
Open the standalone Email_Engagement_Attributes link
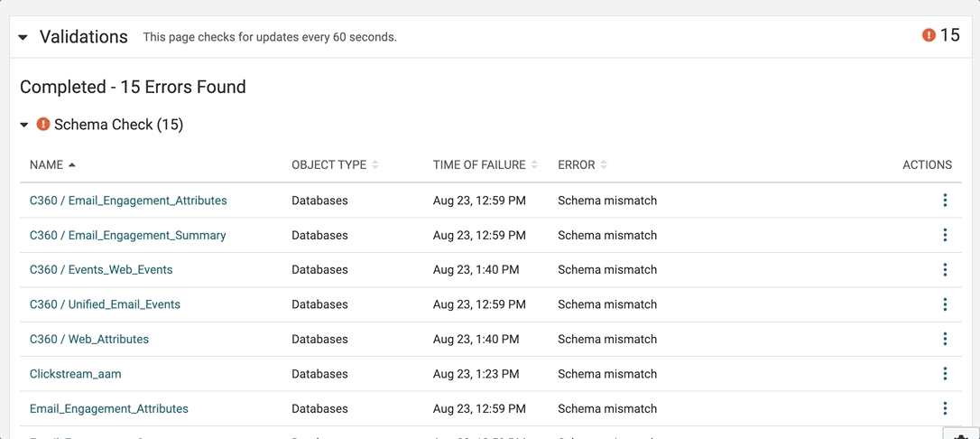[109, 408]
